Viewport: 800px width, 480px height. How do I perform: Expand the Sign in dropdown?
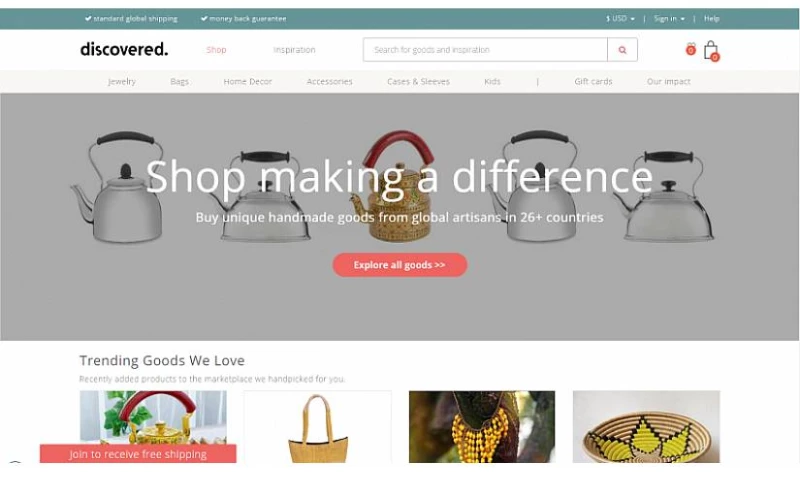pyautogui.click(x=669, y=18)
